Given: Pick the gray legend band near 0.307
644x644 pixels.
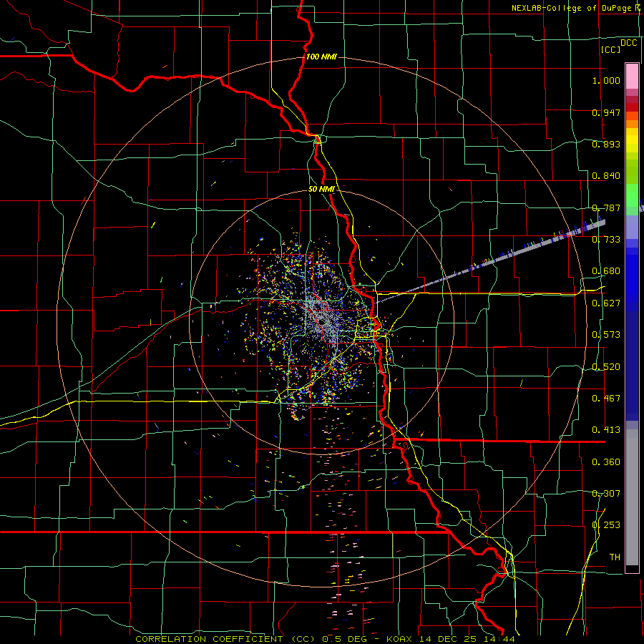Looking at the screenshot, I should [x=632, y=497].
